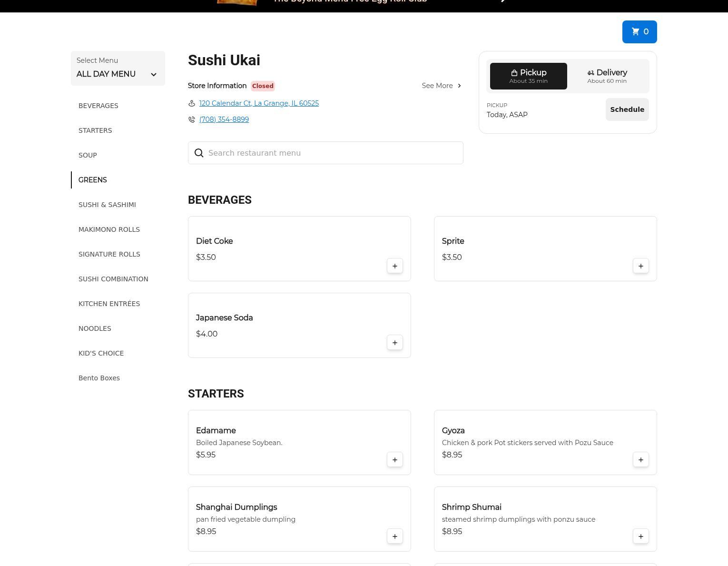Switch to Delivery order option
This screenshot has width=728, height=566.
coord(607,76)
